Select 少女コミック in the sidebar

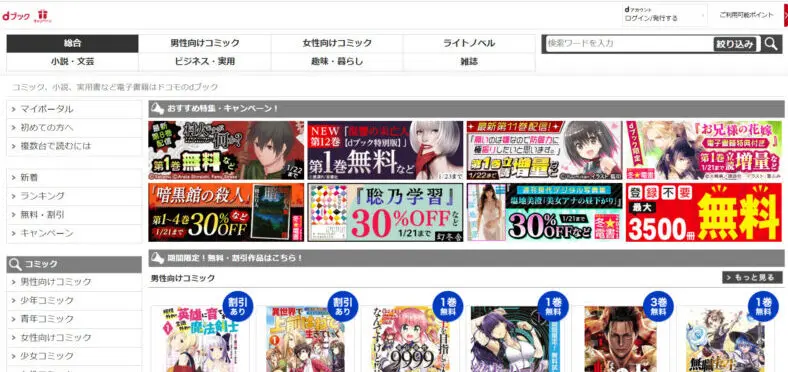74,356
